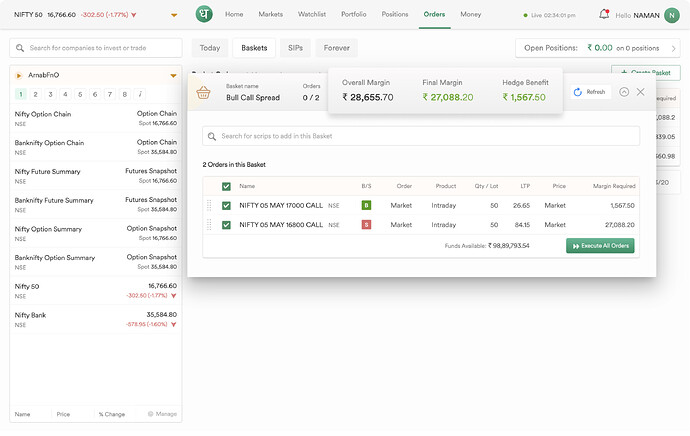The height and width of the screenshot is (436, 690).
Task: Uncheck the NIFTY 05 MAY 17000 CALL order
Action: 226,205
